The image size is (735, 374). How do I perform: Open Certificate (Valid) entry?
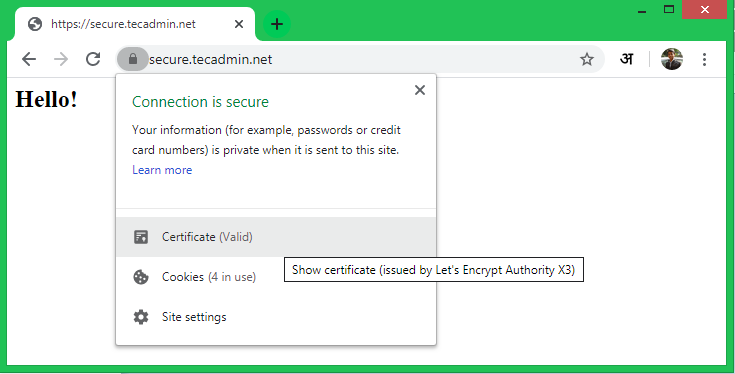(276, 237)
